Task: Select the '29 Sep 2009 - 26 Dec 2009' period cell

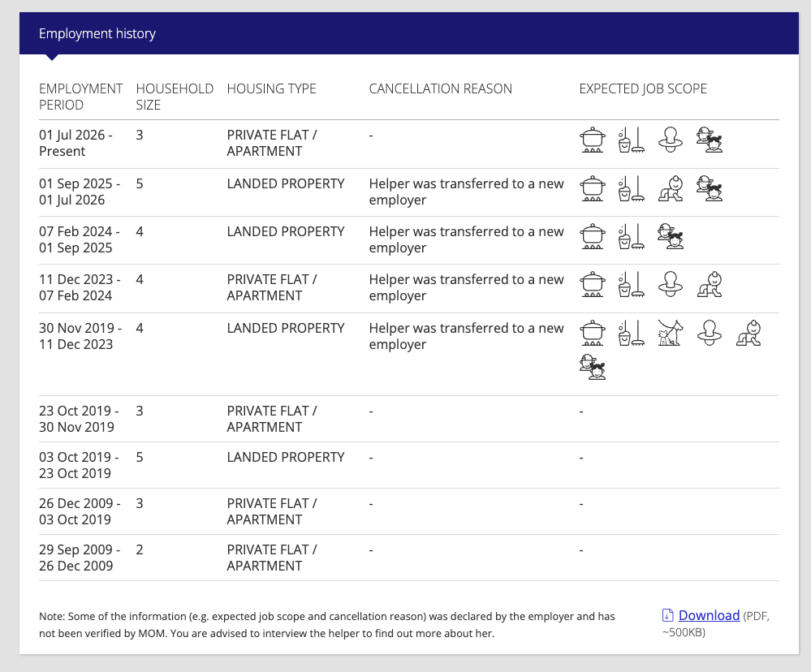Action: pyautogui.click(x=80, y=558)
